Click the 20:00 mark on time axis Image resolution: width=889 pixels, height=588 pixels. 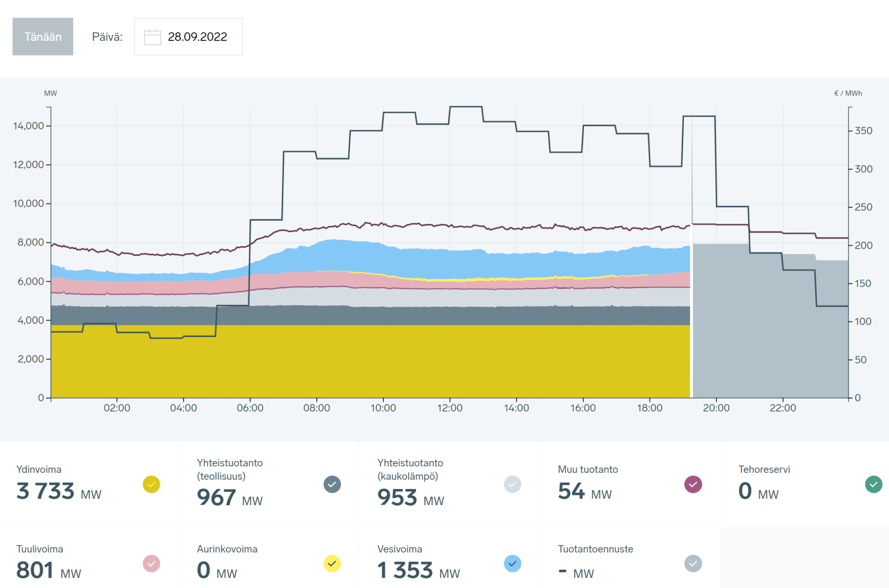point(716,408)
